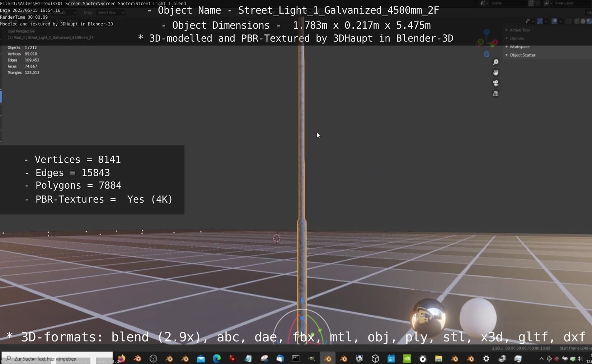Open the panda app icon in taskbar
The height and width of the screenshot is (364, 592).
[359, 358]
